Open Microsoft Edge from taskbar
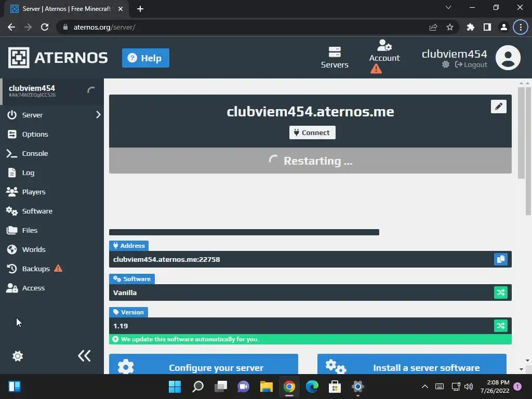This screenshot has height=399, width=532. click(x=312, y=387)
